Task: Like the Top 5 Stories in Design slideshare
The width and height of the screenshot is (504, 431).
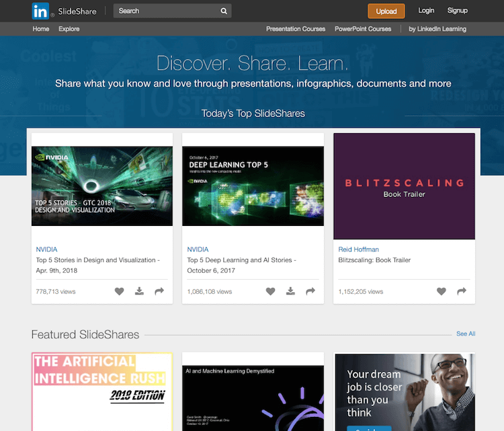Action: [x=119, y=291]
